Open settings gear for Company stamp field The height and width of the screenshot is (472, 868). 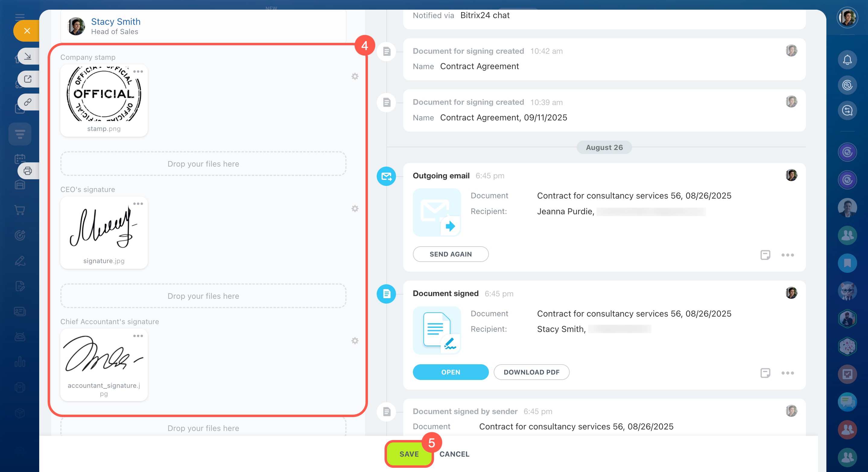(355, 77)
